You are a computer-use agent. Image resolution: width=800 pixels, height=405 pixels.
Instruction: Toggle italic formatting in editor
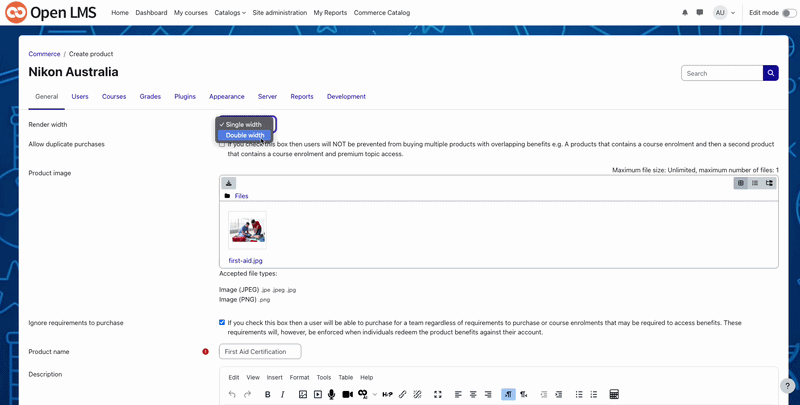tap(283, 394)
